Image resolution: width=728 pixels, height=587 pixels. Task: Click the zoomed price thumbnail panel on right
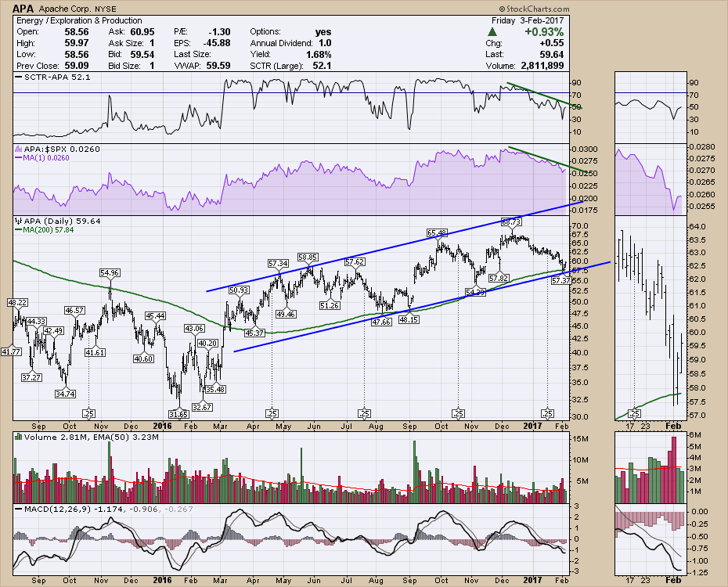tap(651, 319)
